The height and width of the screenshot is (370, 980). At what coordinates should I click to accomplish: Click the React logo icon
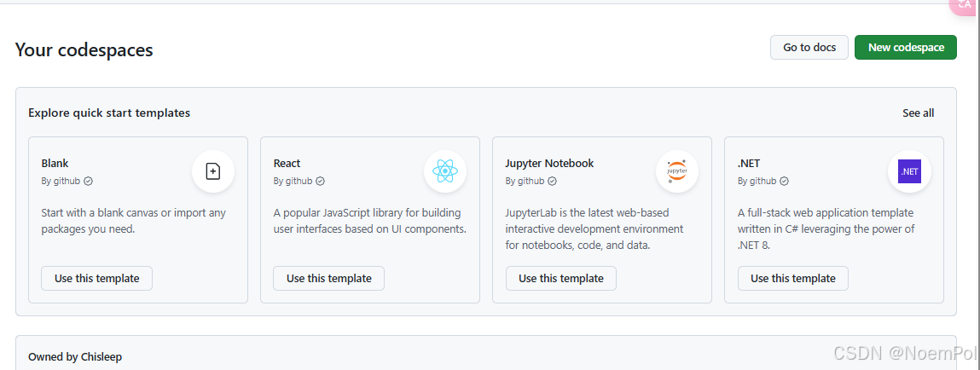coord(445,171)
